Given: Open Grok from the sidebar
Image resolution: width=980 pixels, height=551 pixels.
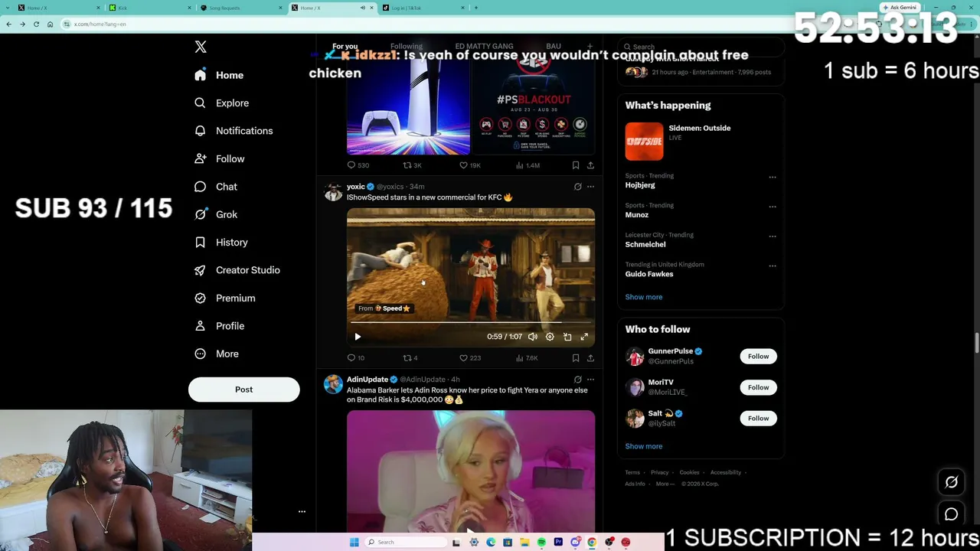Looking at the screenshot, I should (x=215, y=214).
